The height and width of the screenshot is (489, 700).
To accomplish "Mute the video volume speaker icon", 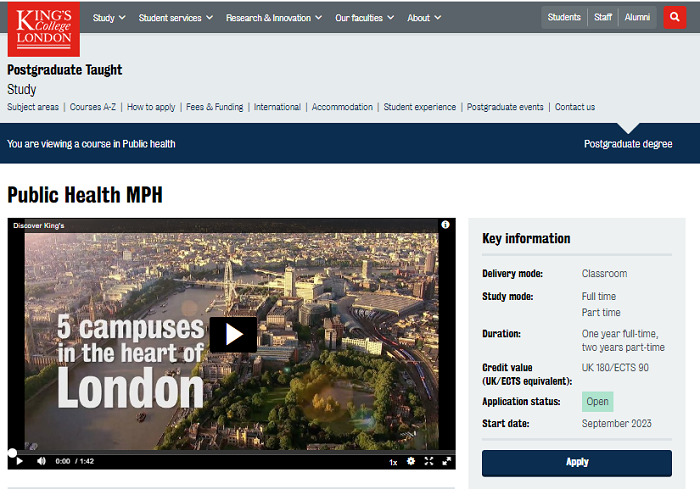I will (x=42, y=461).
